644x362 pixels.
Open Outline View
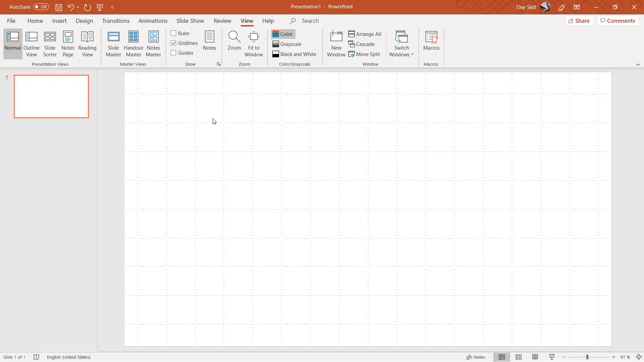point(32,44)
